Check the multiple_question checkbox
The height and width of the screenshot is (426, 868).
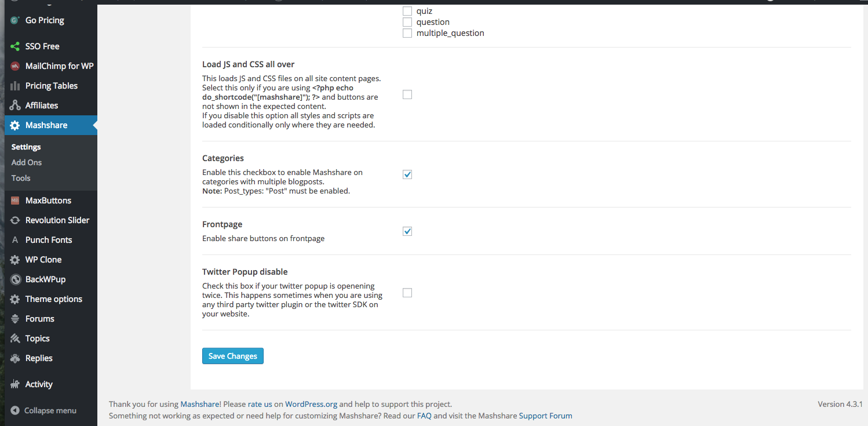pos(407,33)
